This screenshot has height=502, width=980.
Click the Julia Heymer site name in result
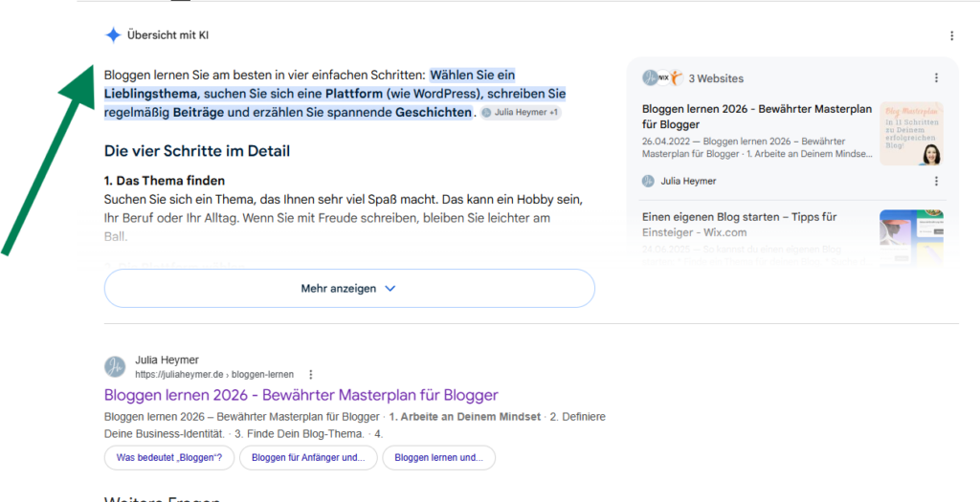[x=167, y=360]
